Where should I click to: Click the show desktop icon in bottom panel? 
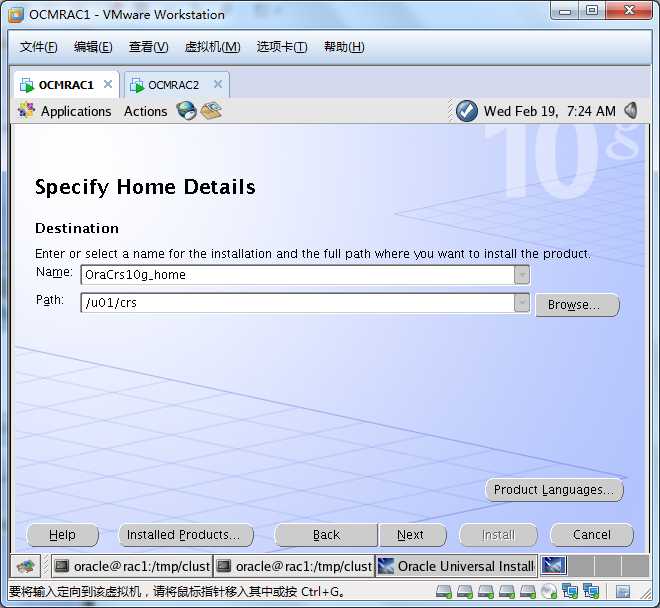point(25,566)
